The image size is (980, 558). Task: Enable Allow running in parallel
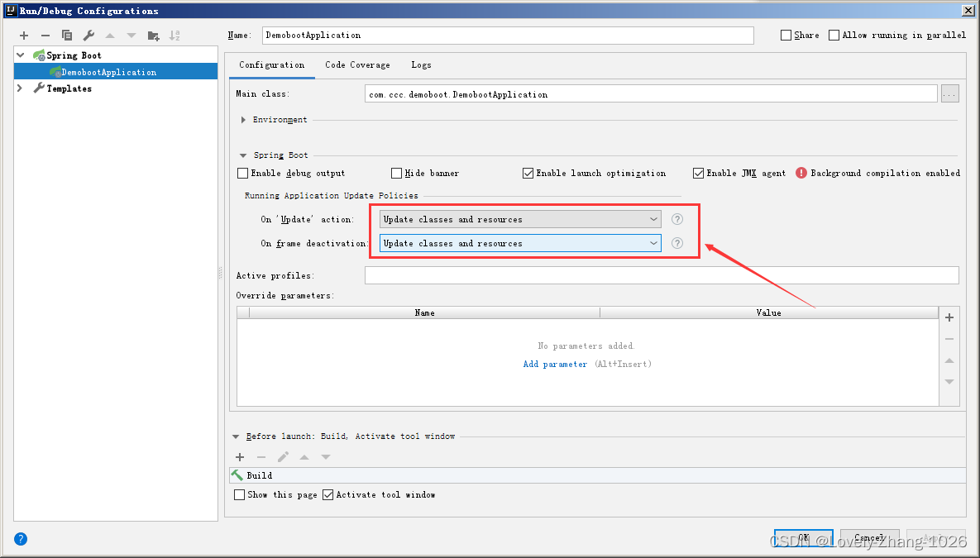[x=834, y=36]
